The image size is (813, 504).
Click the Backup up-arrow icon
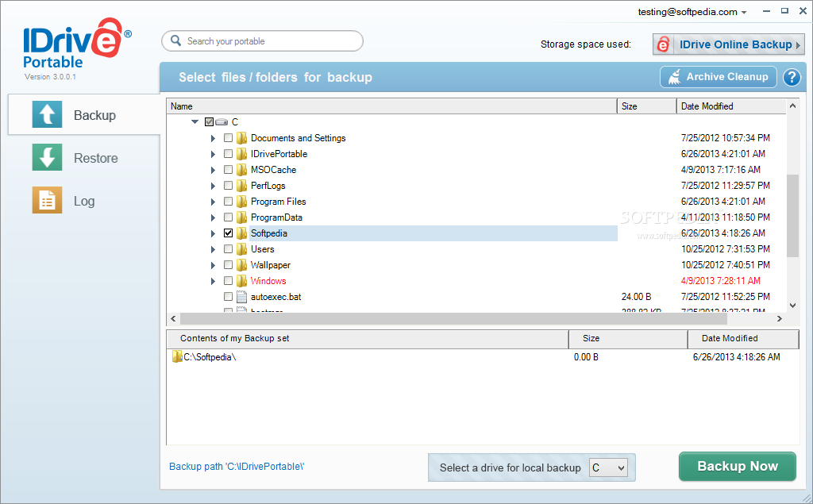pyautogui.click(x=47, y=114)
